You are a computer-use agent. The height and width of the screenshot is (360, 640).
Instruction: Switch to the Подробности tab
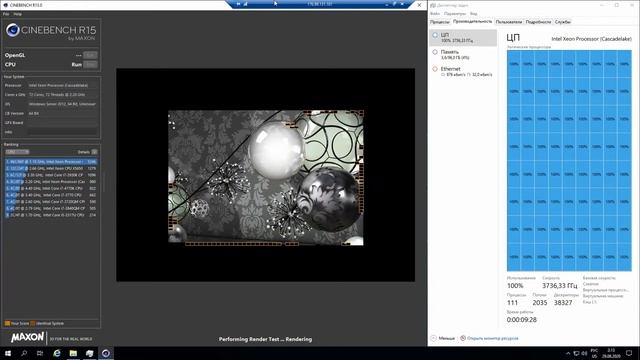click(538, 22)
